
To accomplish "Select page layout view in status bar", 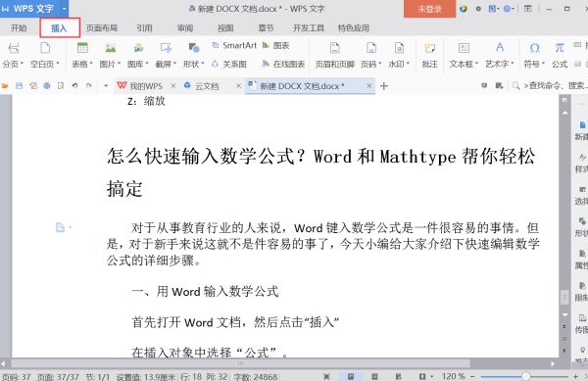I will tap(351, 376).
